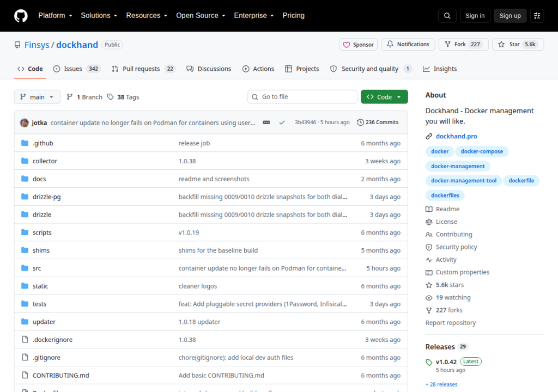Expand the Solutions menu
This screenshot has height=392, width=558.
pyautogui.click(x=99, y=15)
